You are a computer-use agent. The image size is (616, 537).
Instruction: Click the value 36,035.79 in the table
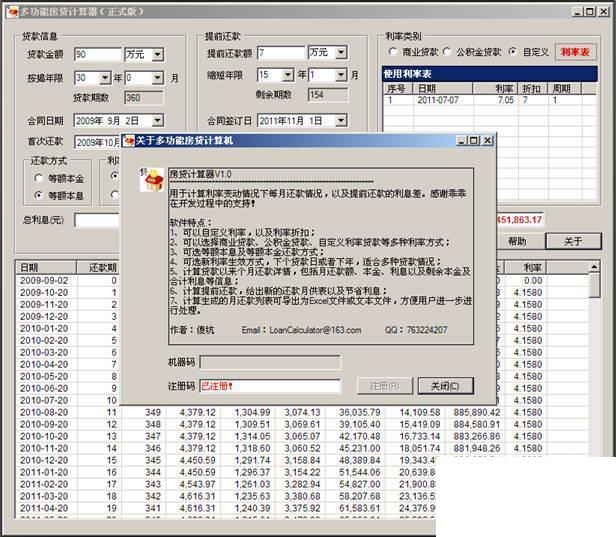click(359, 412)
